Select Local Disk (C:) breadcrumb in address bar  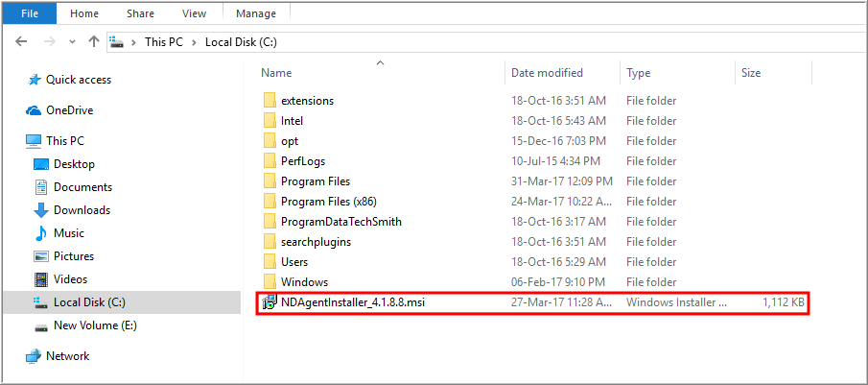click(x=241, y=42)
